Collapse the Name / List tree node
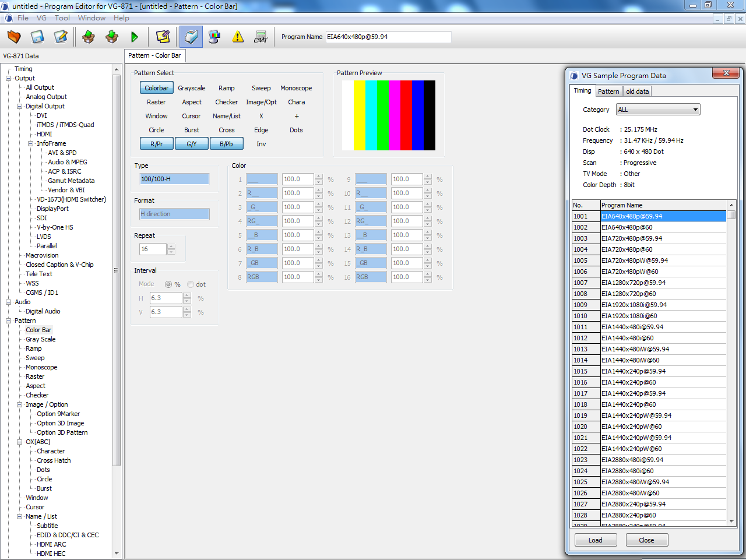This screenshot has width=746, height=560. pos(20,516)
